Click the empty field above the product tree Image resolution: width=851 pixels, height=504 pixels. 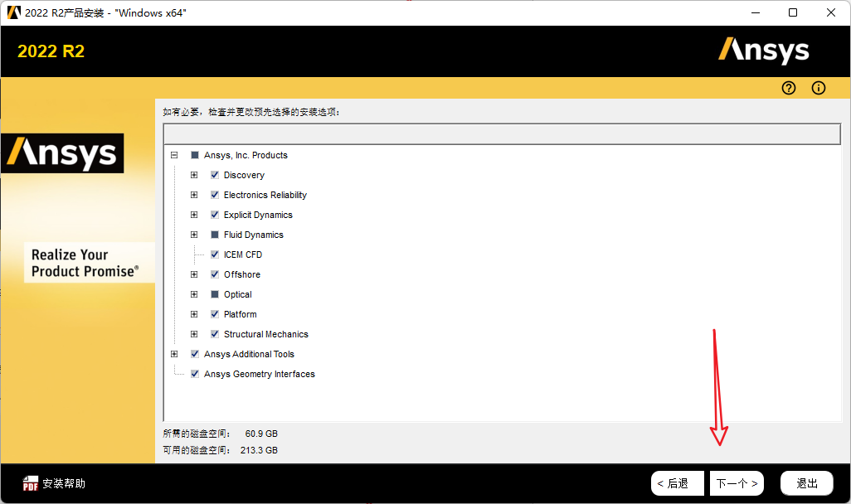[502, 133]
